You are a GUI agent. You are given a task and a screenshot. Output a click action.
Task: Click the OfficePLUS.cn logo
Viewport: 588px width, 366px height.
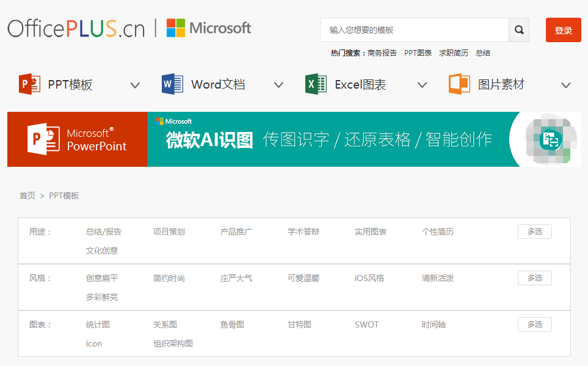(76, 29)
